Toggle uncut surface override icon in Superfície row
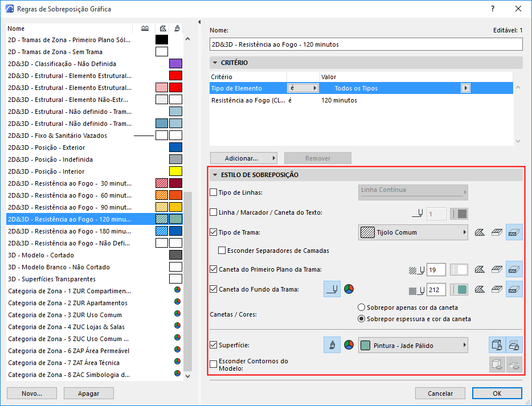Image resolution: width=532 pixels, height=406 pixels. click(497, 345)
